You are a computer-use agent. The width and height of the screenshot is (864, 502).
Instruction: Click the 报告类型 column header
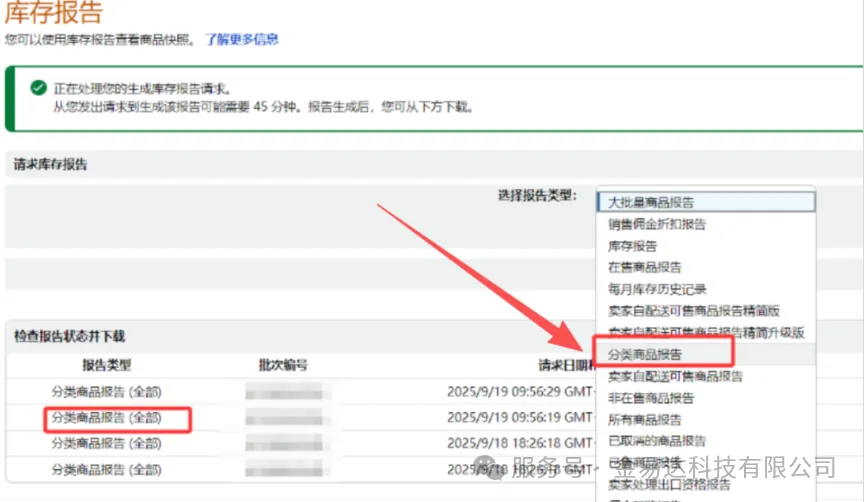click(107, 365)
